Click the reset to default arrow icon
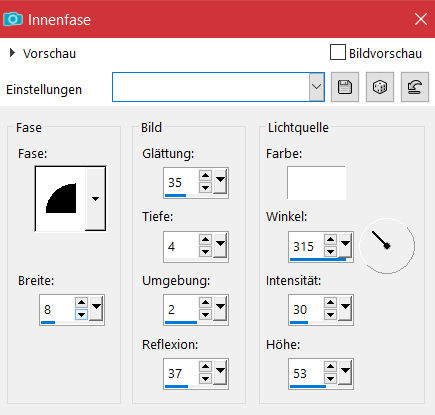Image resolution: width=435 pixels, height=415 pixels. [415, 87]
